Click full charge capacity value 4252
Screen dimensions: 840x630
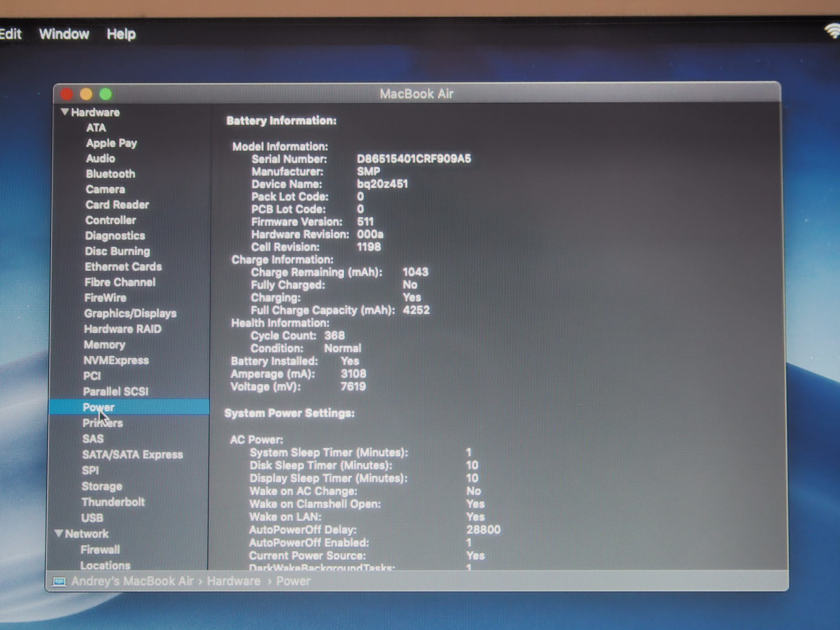coord(416,310)
